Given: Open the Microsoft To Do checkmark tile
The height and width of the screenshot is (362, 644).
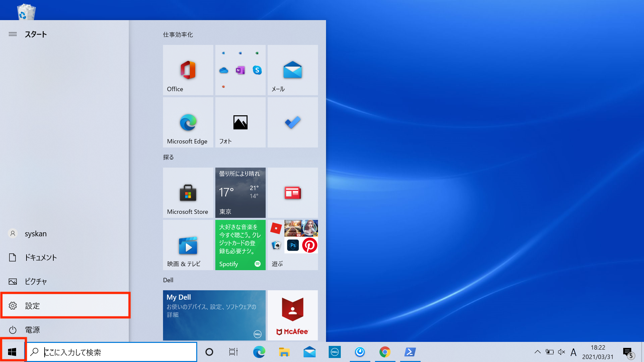Looking at the screenshot, I should pos(292,122).
